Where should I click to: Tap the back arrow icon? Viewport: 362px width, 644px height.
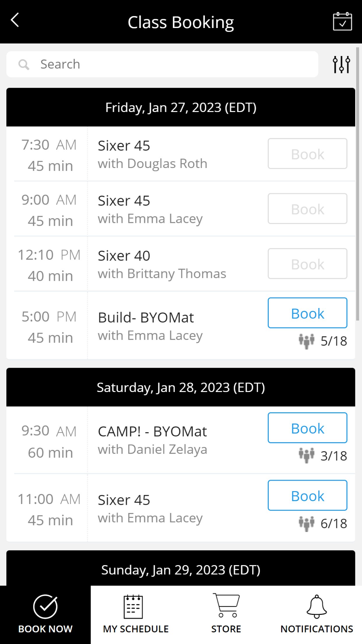pyautogui.click(x=15, y=20)
